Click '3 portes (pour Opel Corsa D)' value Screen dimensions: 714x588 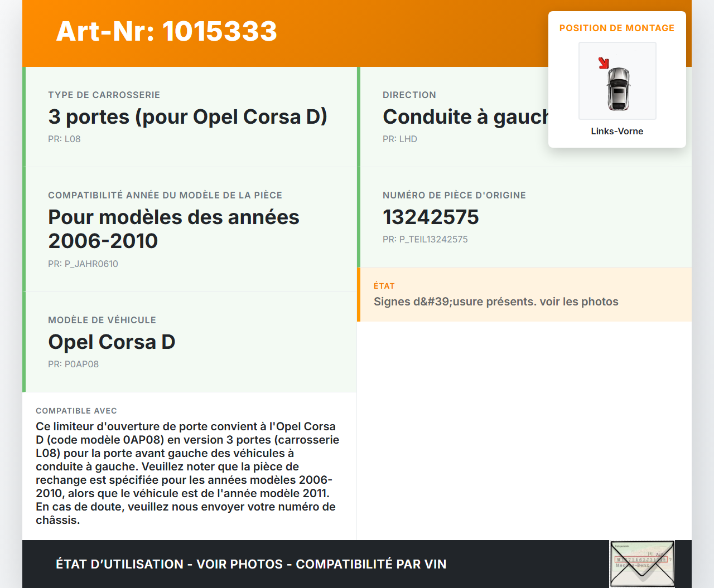(x=187, y=116)
